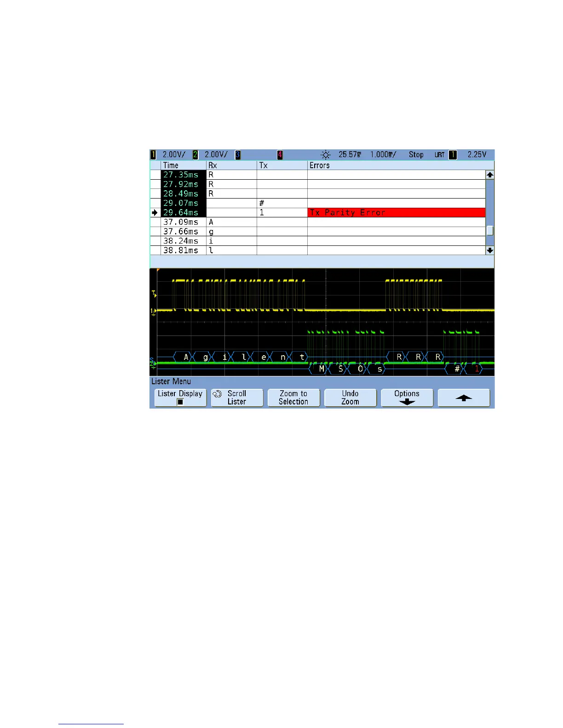Click the current row arrow marker
This screenshot has width=563, height=728.
(x=155, y=213)
